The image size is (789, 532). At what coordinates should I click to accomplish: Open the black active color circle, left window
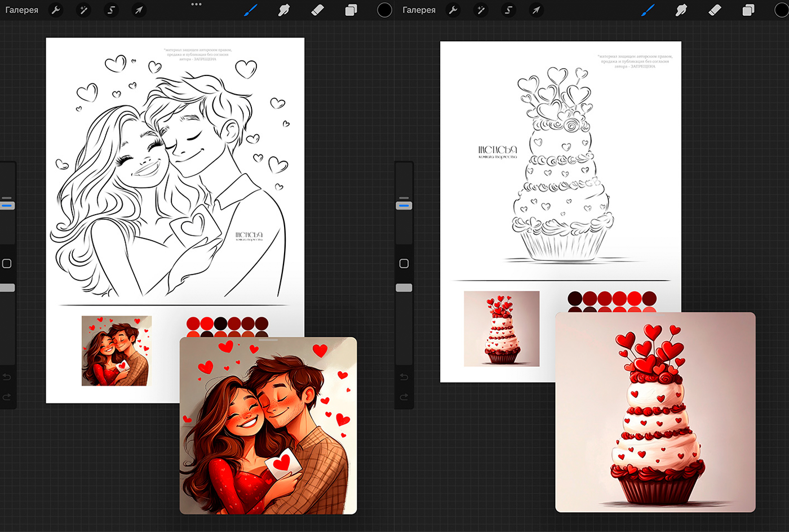(384, 10)
